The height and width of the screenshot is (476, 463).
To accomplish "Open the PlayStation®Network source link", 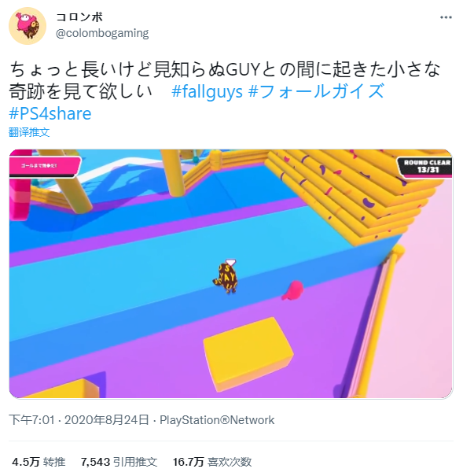I will 217,420.
